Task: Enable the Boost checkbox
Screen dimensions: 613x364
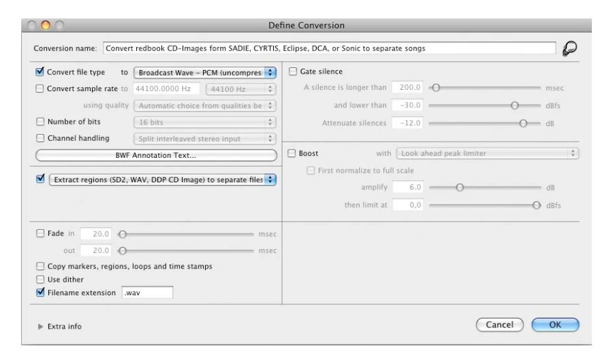Action: point(292,154)
